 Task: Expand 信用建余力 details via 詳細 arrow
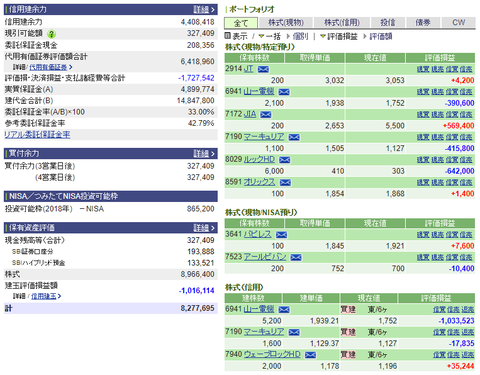pos(204,9)
